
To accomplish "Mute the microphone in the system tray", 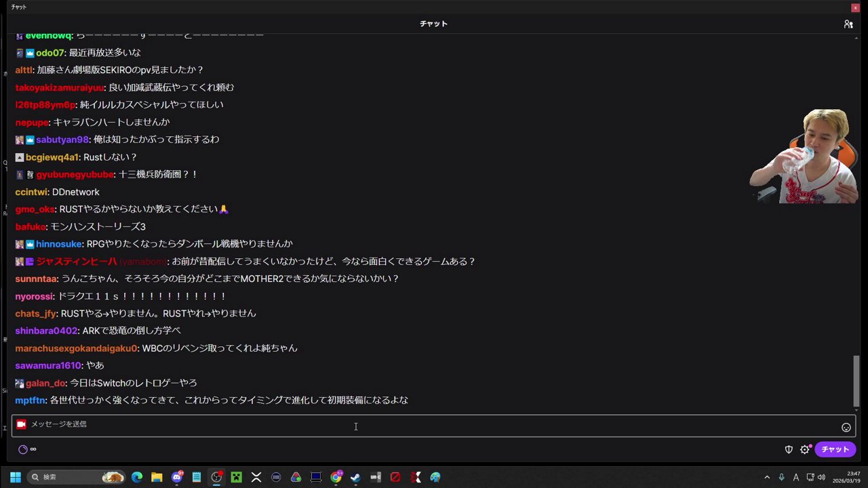I will 782,478.
